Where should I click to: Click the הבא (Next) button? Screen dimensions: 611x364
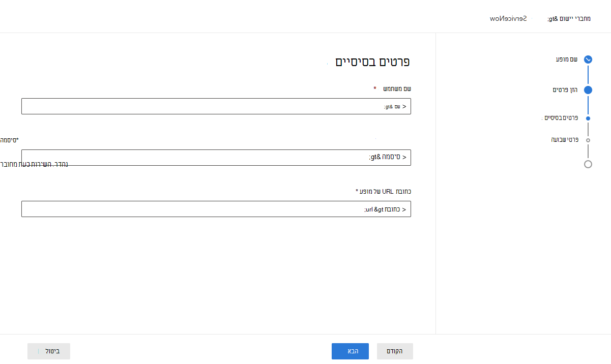350,351
